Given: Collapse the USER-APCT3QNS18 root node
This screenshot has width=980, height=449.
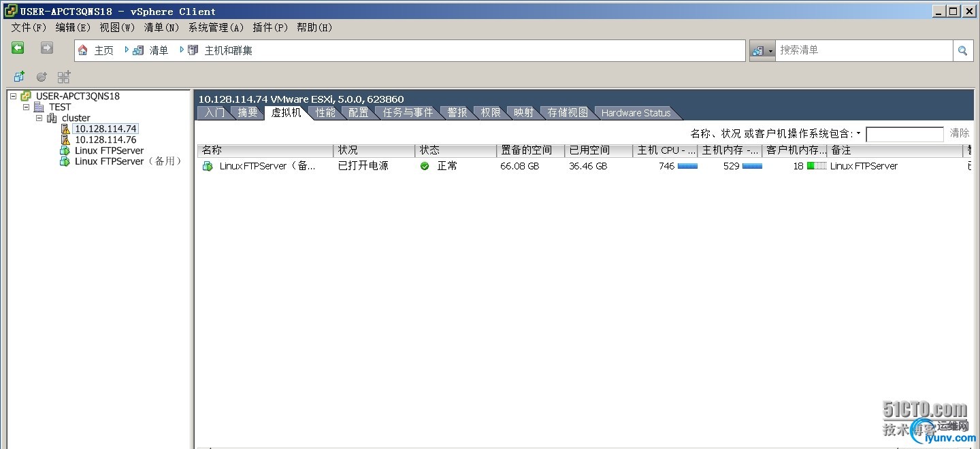Looking at the screenshot, I should (x=13, y=96).
